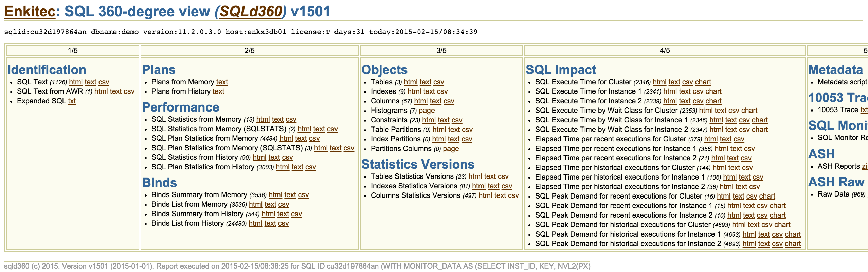Image resolution: width=868 pixels, height=272 pixels.
Task: Open the SQLd360 link in the header
Action: (x=251, y=12)
